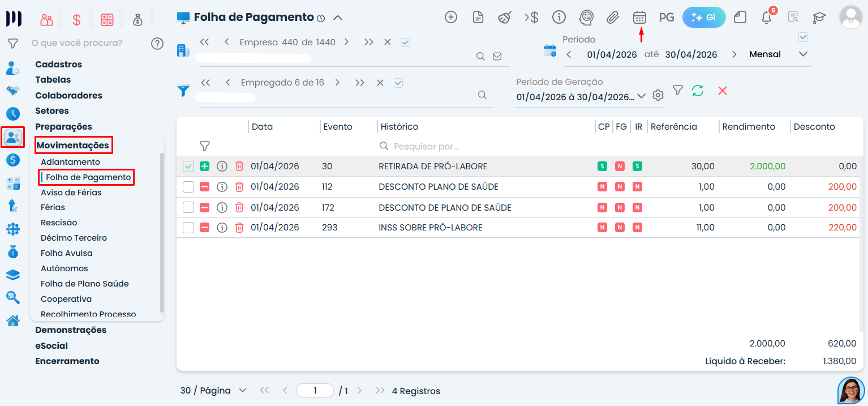Viewport: 868px width, 406px height.
Task: Select Férias under Movimentações
Action: click(53, 207)
